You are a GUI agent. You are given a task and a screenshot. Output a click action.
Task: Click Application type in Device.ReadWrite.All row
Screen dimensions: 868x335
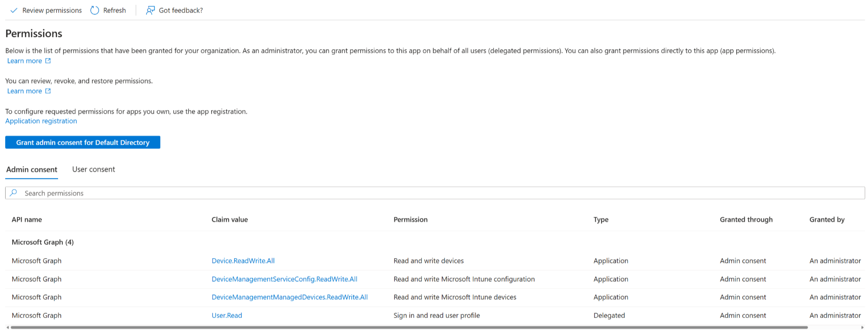611,261
